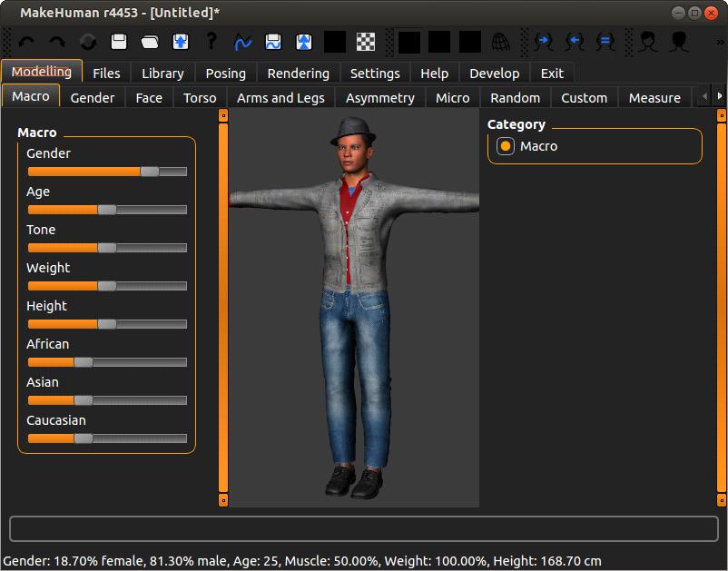The image size is (728, 571).
Task: Click the Asian slider handle
Action: [x=84, y=400]
